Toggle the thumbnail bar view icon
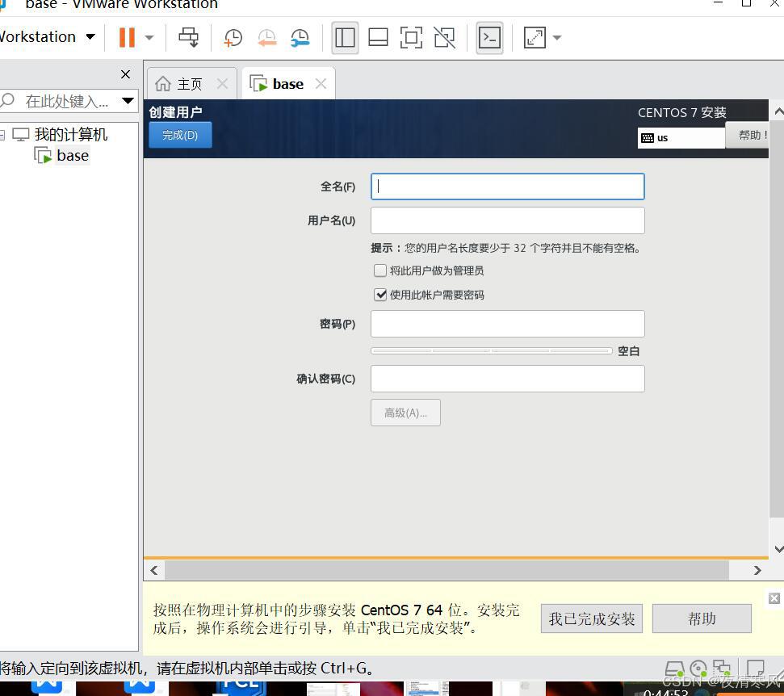This screenshot has height=696, width=784. [x=378, y=37]
